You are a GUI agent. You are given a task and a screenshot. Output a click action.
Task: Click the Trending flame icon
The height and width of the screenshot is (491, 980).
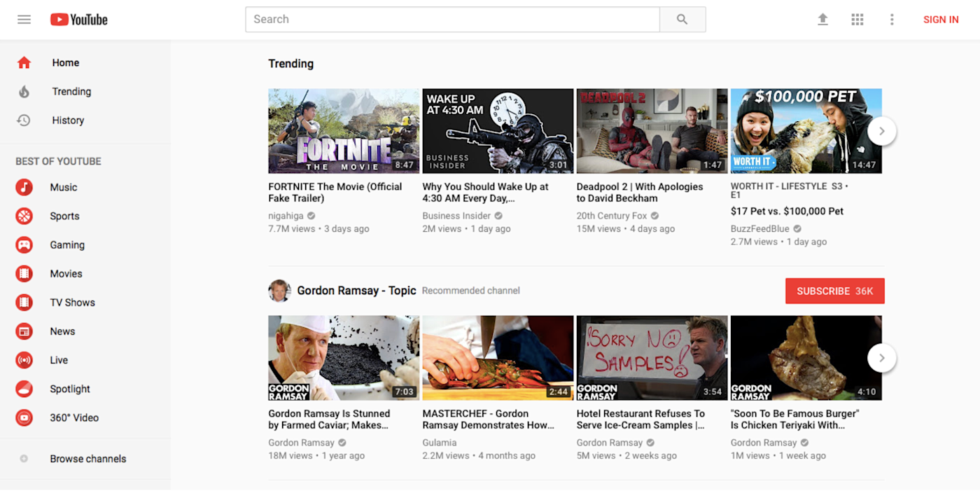[x=24, y=91]
